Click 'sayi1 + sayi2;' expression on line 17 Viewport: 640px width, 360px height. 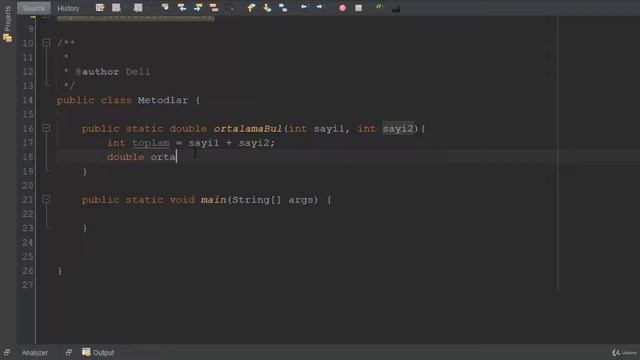click(x=232, y=143)
